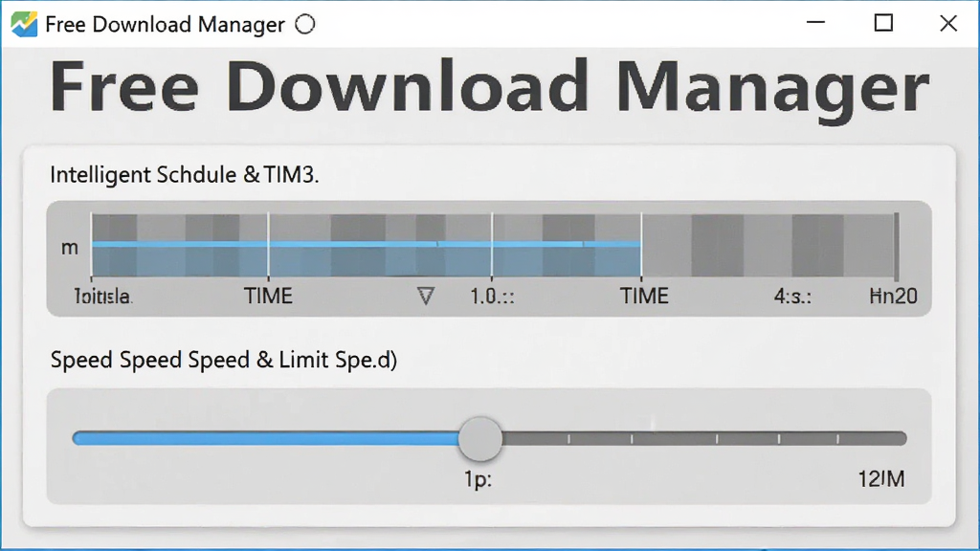980x551 pixels.
Task: Maximize the Free Download Manager window
Action: tap(883, 23)
